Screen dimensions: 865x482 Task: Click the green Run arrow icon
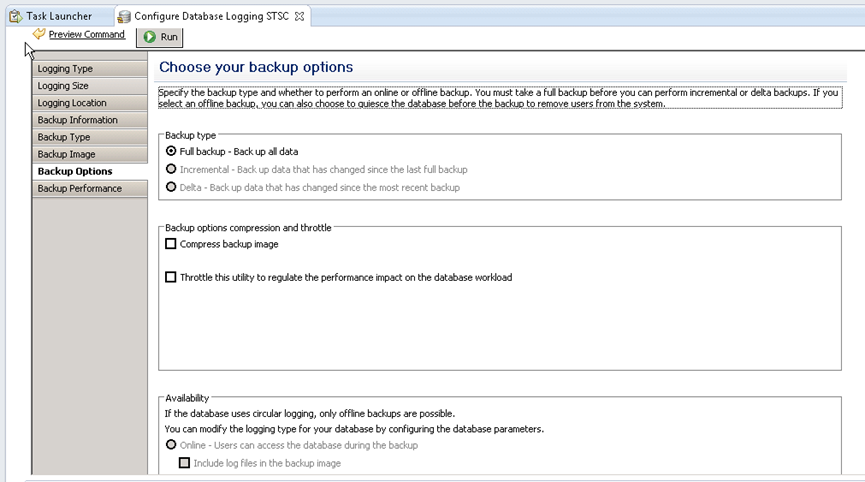(x=149, y=37)
